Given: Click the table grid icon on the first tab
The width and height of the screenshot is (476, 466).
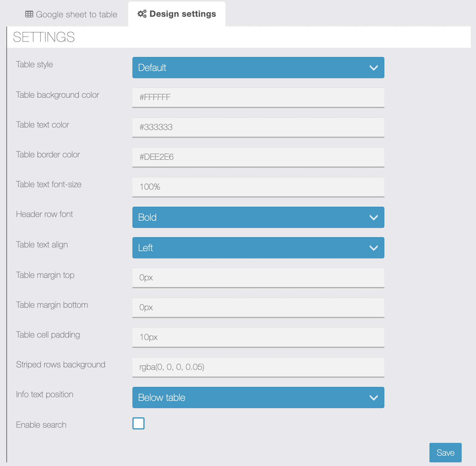Looking at the screenshot, I should (29, 14).
